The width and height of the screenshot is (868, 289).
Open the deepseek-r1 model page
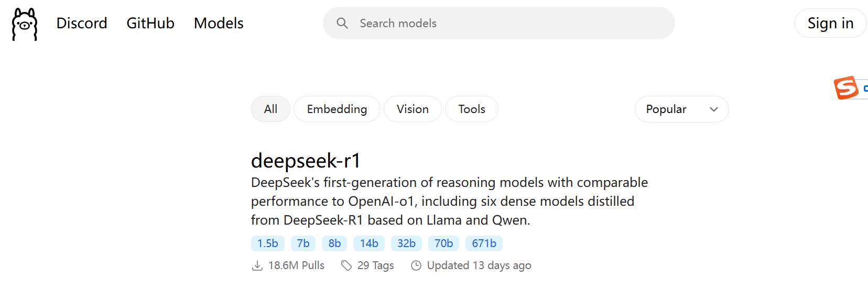[306, 160]
